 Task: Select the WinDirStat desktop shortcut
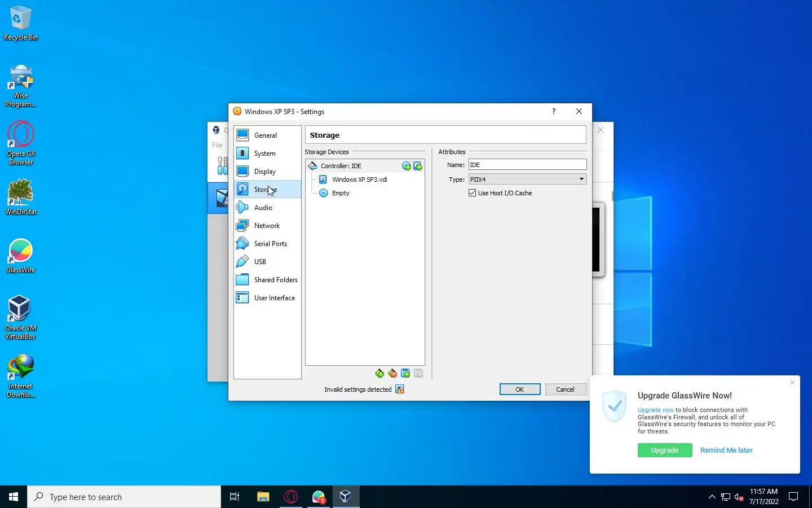click(21, 198)
